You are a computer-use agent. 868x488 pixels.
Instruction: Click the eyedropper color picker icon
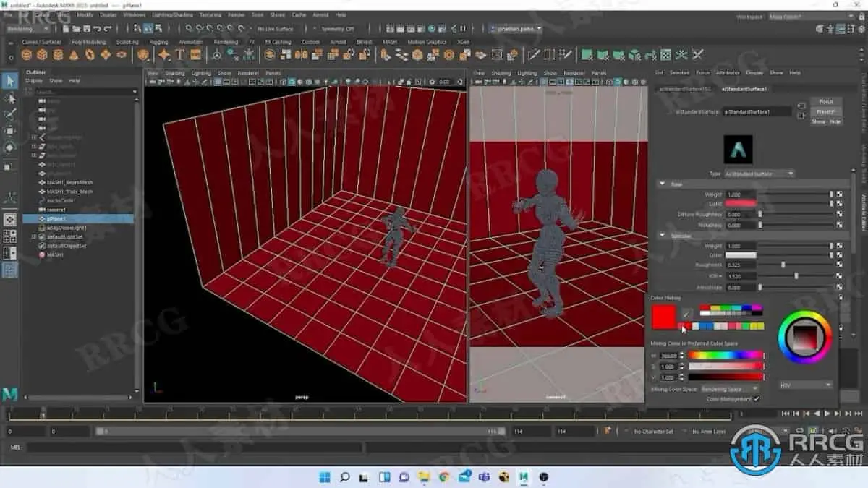point(687,314)
